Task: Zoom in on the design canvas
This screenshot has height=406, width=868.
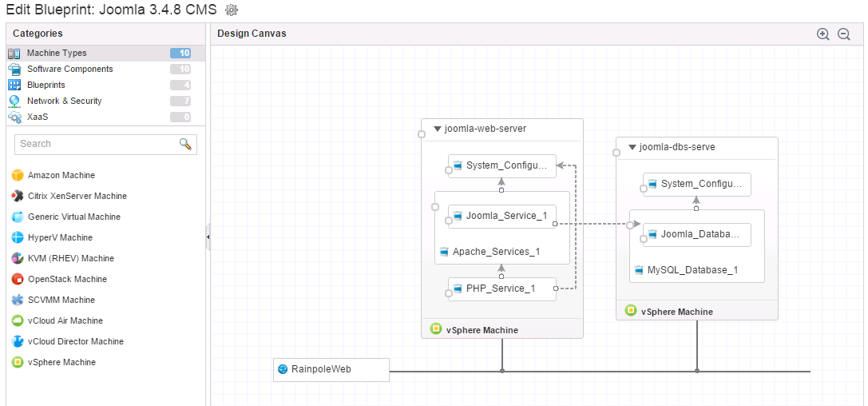Action: [823, 34]
